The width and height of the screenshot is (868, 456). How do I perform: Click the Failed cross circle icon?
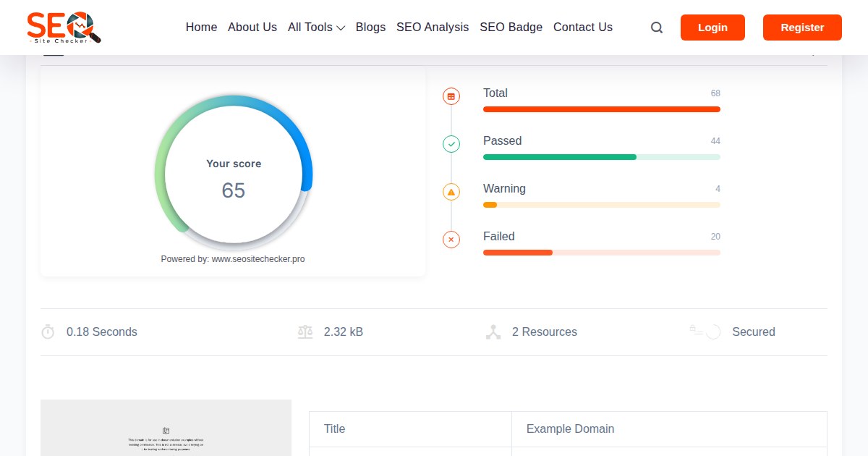point(451,240)
